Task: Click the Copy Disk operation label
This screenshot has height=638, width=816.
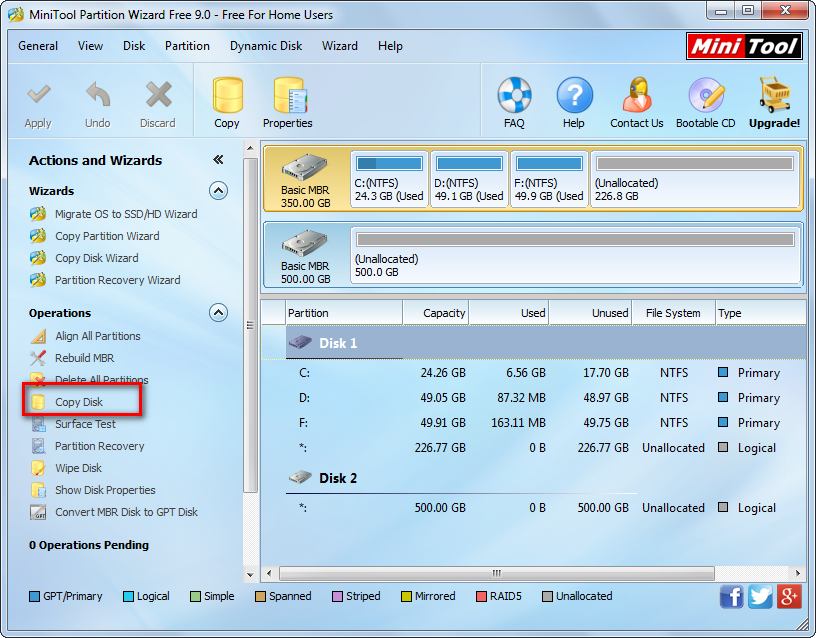Action: [x=79, y=402]
